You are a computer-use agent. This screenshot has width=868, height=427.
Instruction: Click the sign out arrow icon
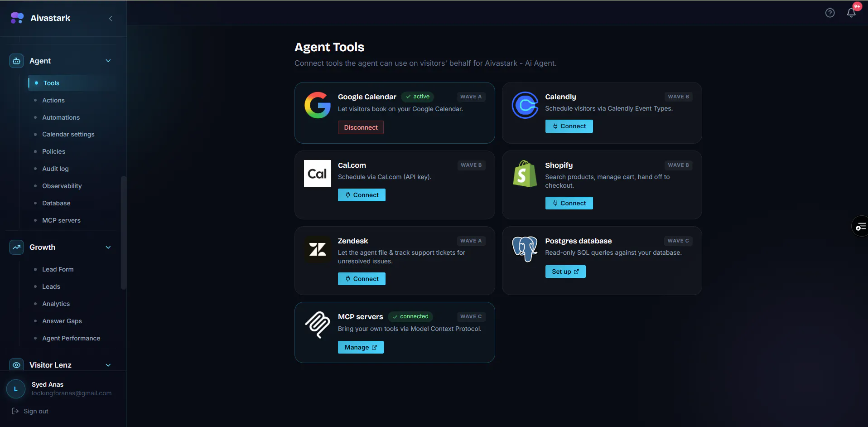coord(15,411)
